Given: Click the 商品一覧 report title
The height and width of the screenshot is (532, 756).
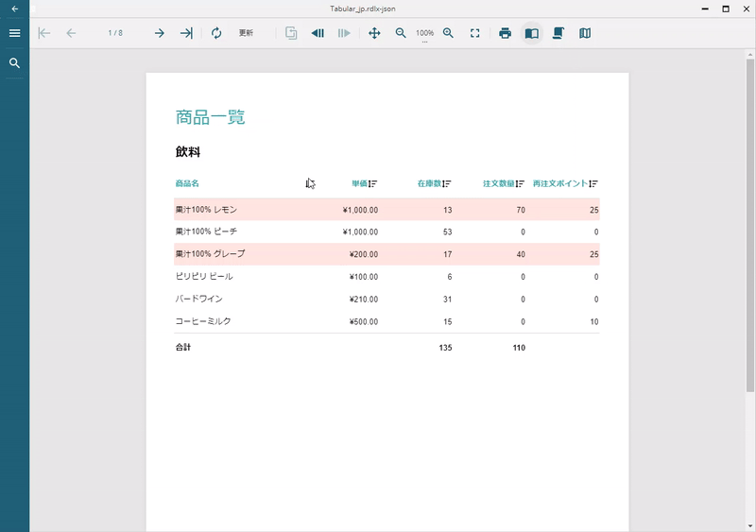Looking at the screenshot, I should [x=210, y=117].
